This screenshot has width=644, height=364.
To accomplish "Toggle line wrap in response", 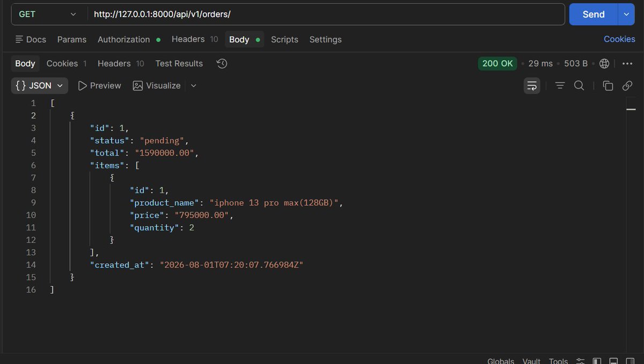I will [x=532, y=86].
